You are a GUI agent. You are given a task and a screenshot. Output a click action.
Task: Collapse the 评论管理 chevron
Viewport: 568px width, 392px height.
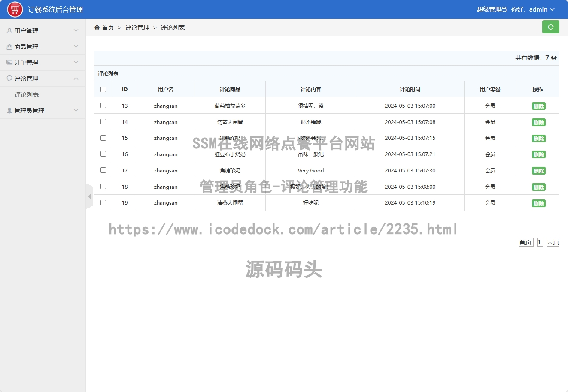76,78
